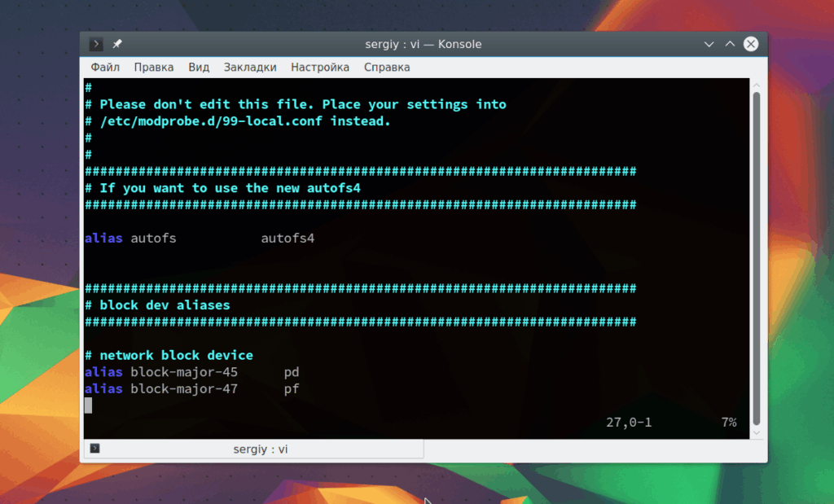Click the '27,0-1' cursor position indicator
The height and width of the screenshot is (504, 834).
(x=629, y=423)
